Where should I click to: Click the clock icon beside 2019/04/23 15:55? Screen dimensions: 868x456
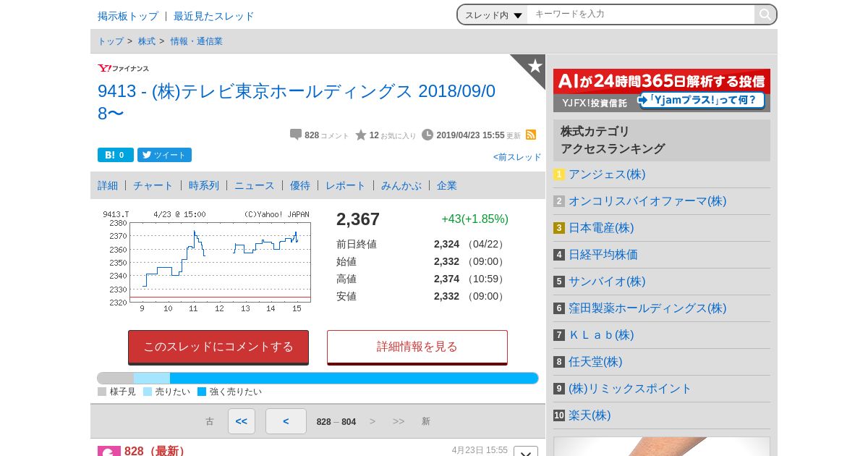[427, 135]
